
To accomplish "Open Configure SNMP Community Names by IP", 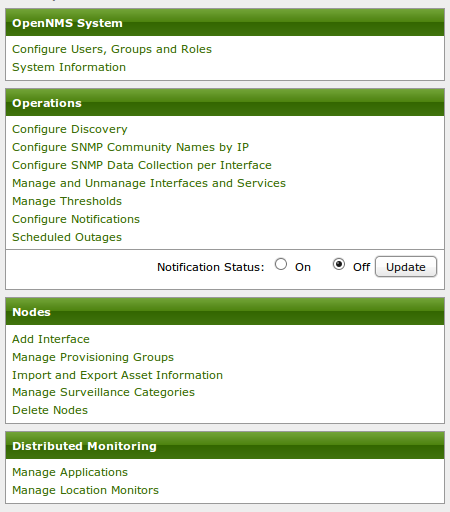I will (130, 147).
